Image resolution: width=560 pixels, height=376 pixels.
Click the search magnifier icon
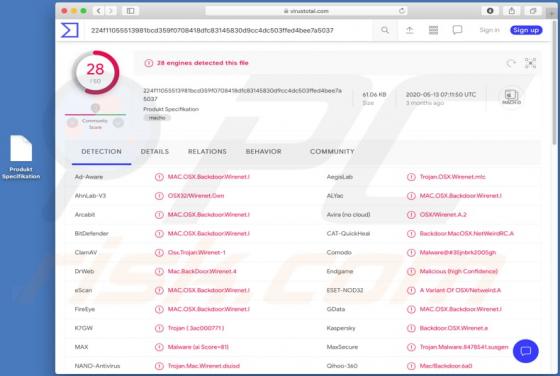click(x=385, y=30)
